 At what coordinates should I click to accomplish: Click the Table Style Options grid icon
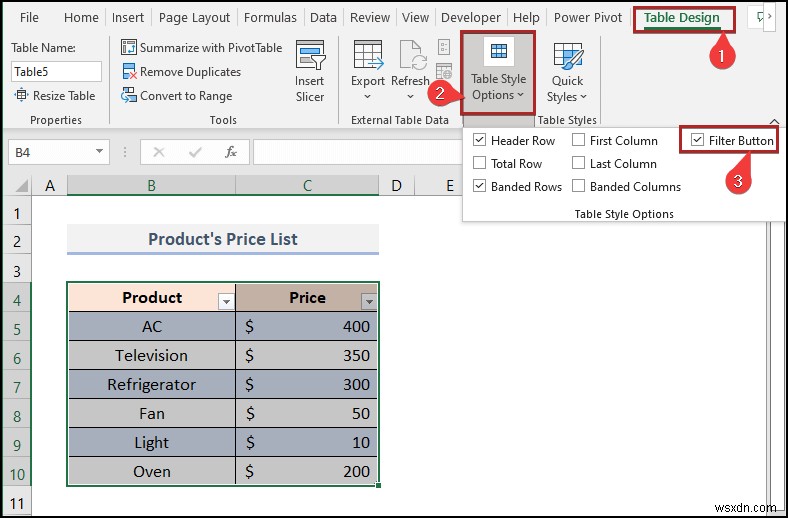click(499, 51)
